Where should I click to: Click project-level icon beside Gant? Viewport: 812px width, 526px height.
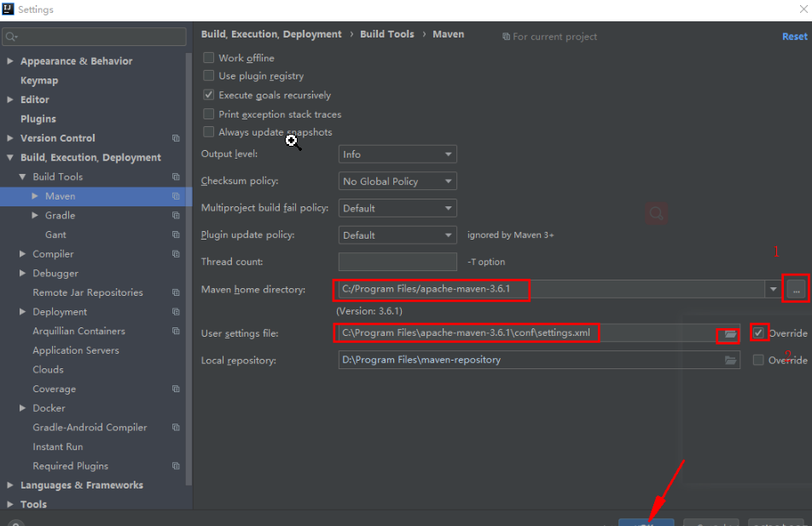point(176,234)
